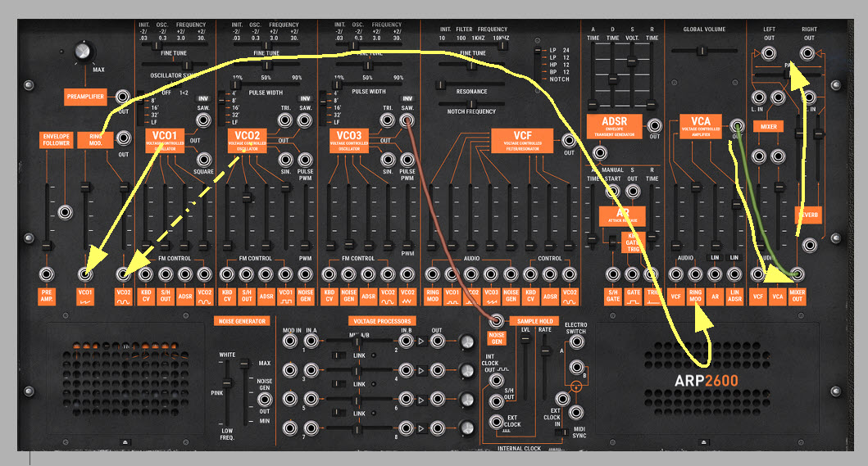This screenshot has height=466, width=868.
Task: Click the PREAMPLIFIER label
Action: pos(85,97)
